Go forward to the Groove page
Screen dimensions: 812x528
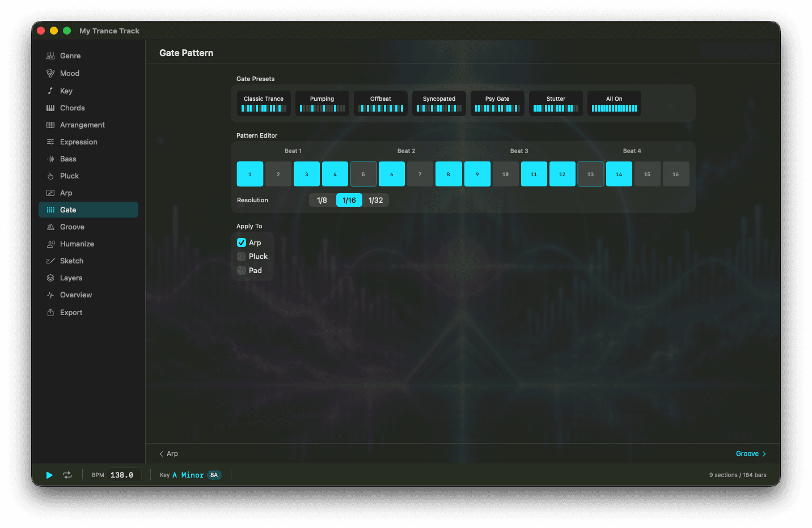click(x=751, y=454)
